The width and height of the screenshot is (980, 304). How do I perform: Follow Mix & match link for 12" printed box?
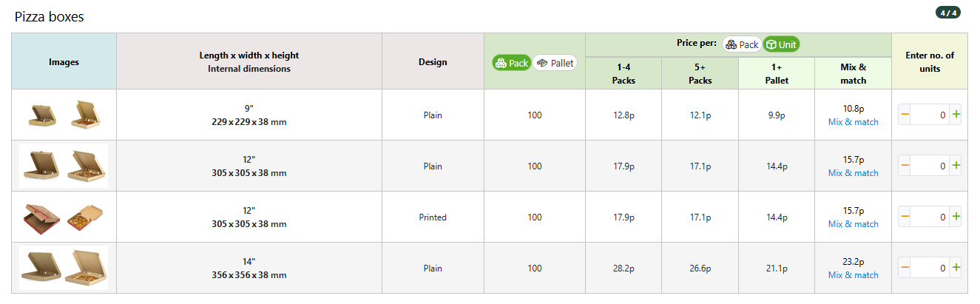pyautogui.click(x=854, y=224)
